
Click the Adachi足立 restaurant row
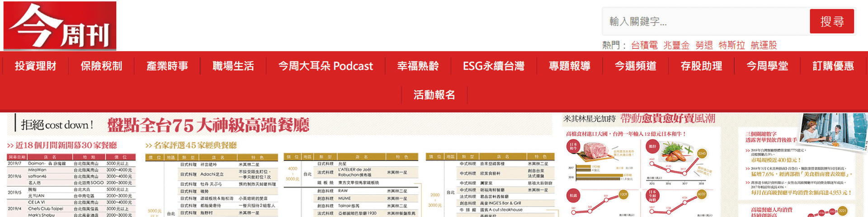pos(228,174)
